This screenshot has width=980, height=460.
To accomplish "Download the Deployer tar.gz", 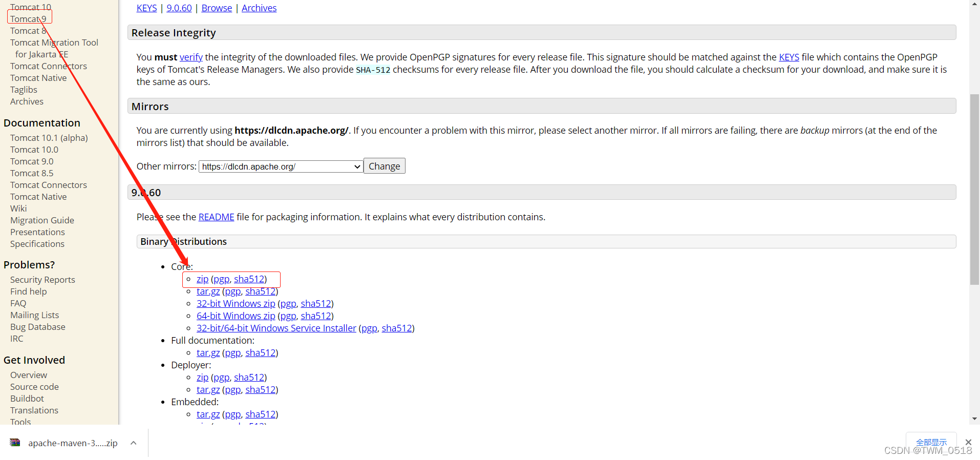I will click(208, 390).
